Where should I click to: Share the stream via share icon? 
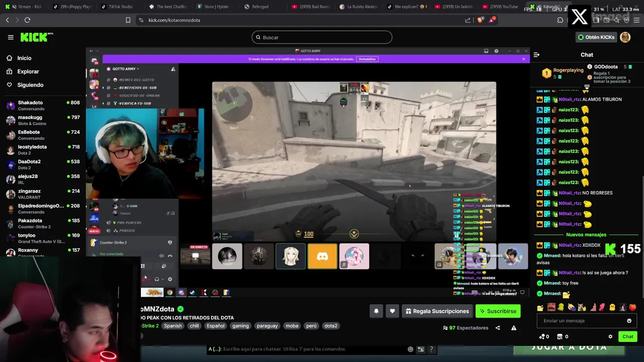[498, 328]
